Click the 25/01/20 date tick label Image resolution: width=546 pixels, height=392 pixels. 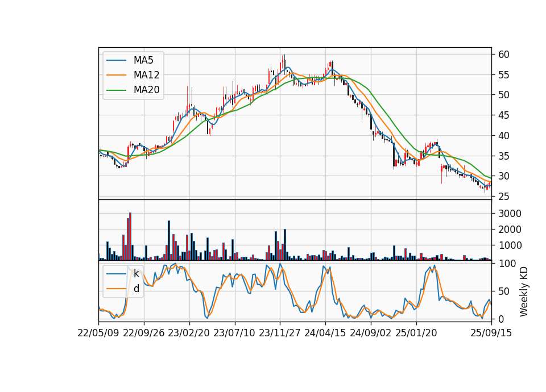pyautogui.click(x=416, y=333)
